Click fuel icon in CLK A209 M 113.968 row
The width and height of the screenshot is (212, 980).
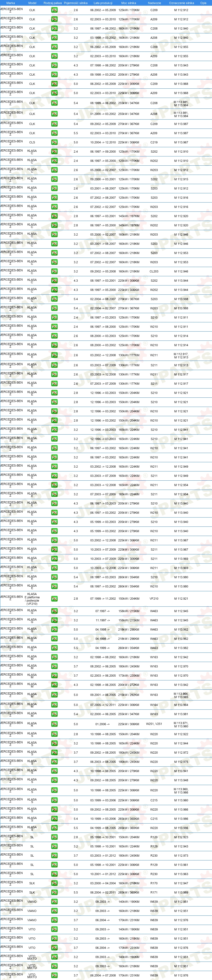(54, 93)
